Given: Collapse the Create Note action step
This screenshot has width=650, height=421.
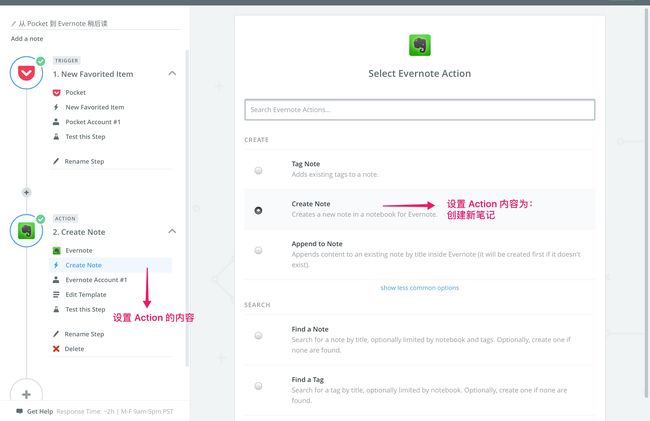Looking at the screenshot, I should click(x=172, y=231).
